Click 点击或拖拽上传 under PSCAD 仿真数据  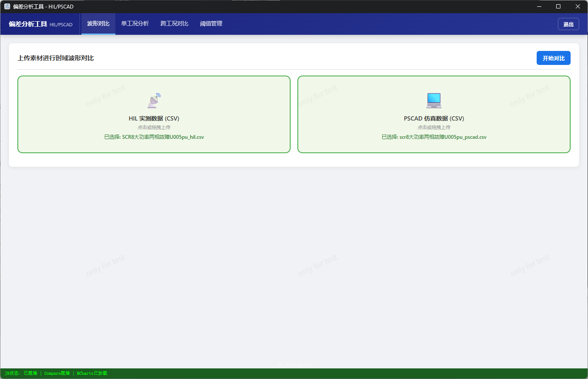(x=434, y=127)
